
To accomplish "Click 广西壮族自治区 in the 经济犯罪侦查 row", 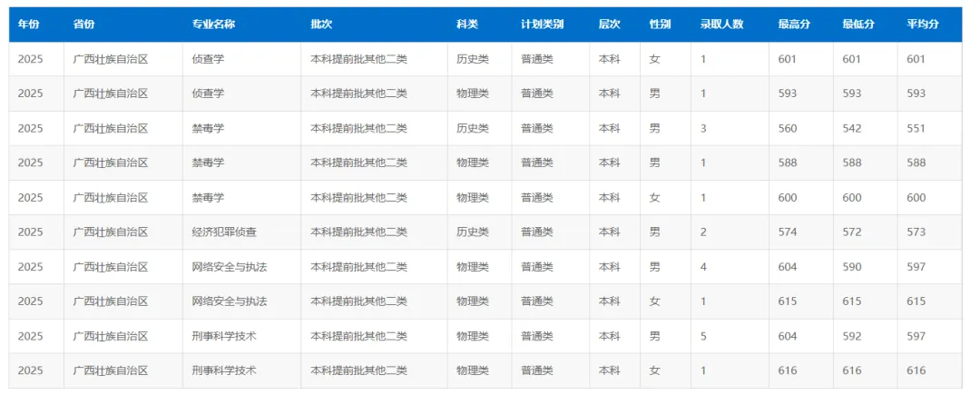I will pos(110,232).
